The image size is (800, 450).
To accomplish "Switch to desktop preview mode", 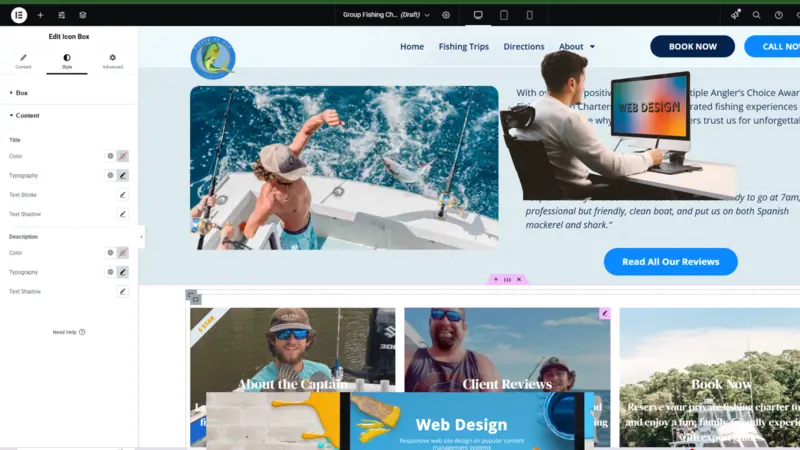I will point(478,15).
